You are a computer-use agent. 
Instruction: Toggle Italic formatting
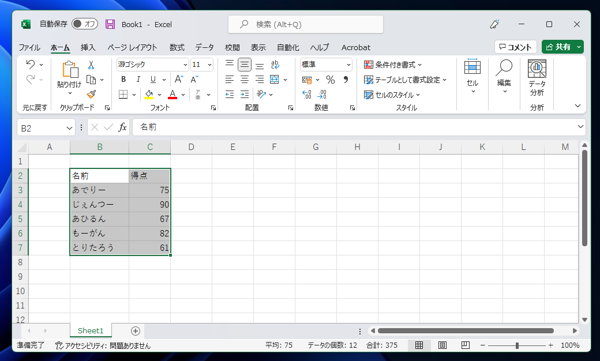[x=138, y=79]
